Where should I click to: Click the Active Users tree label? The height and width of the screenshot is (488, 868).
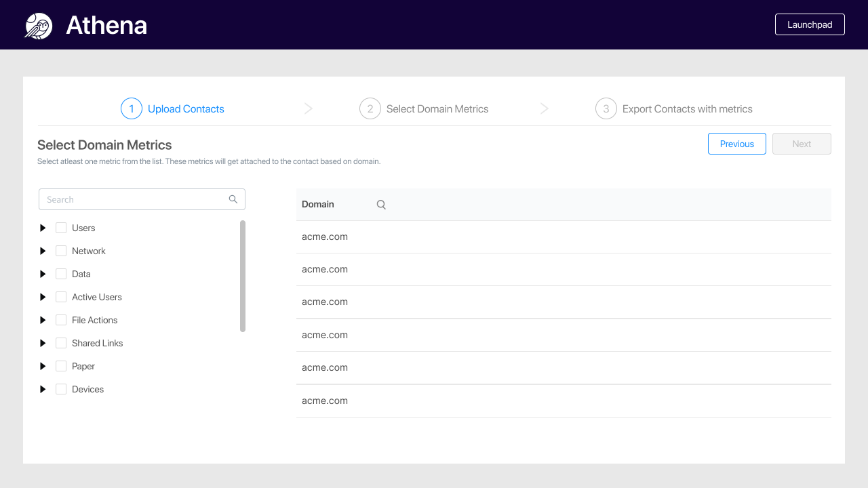click(x=97, y=297)
